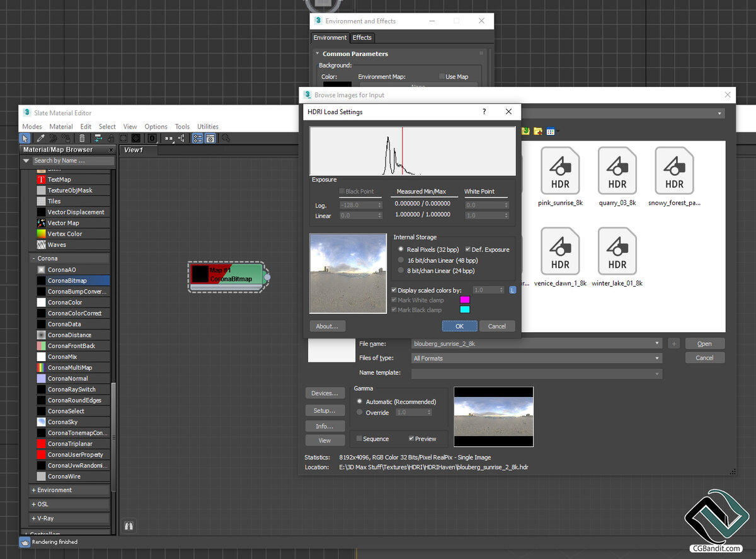The height and width of the screenshot is (559, 756).
Task: Enable the Sequence checkbox
Action: click(359, 439)
